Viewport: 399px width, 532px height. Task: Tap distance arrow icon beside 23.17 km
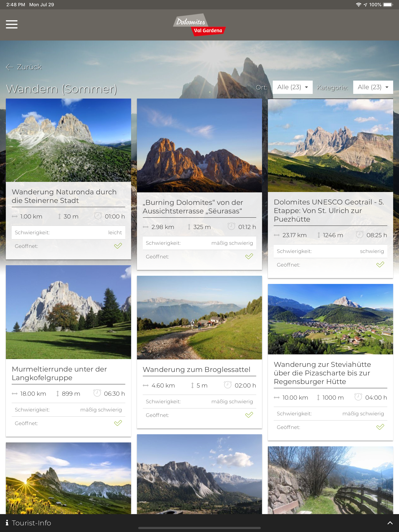pyautogui.click(x=276, y=235)
